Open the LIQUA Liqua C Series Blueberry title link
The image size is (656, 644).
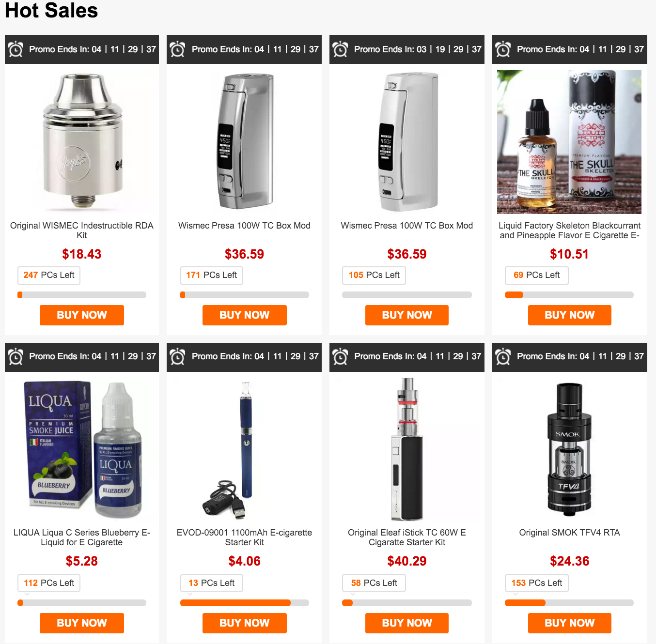point(82,537)
